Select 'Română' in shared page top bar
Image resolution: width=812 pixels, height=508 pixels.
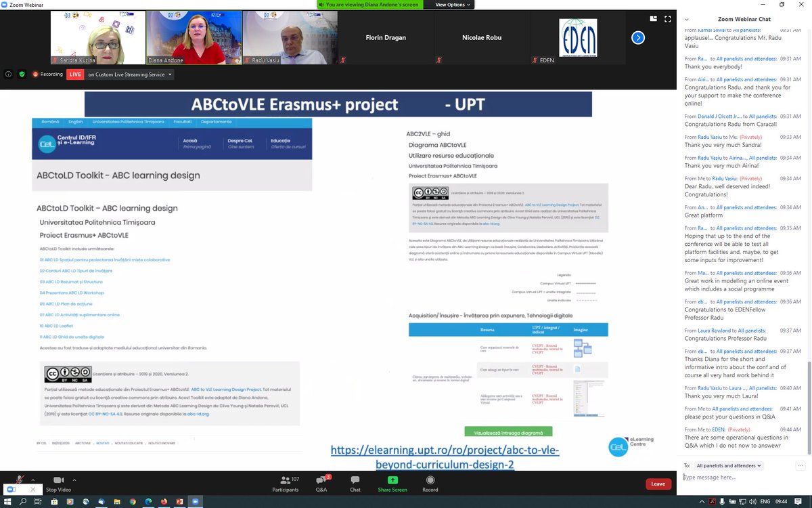click(51, 122)
